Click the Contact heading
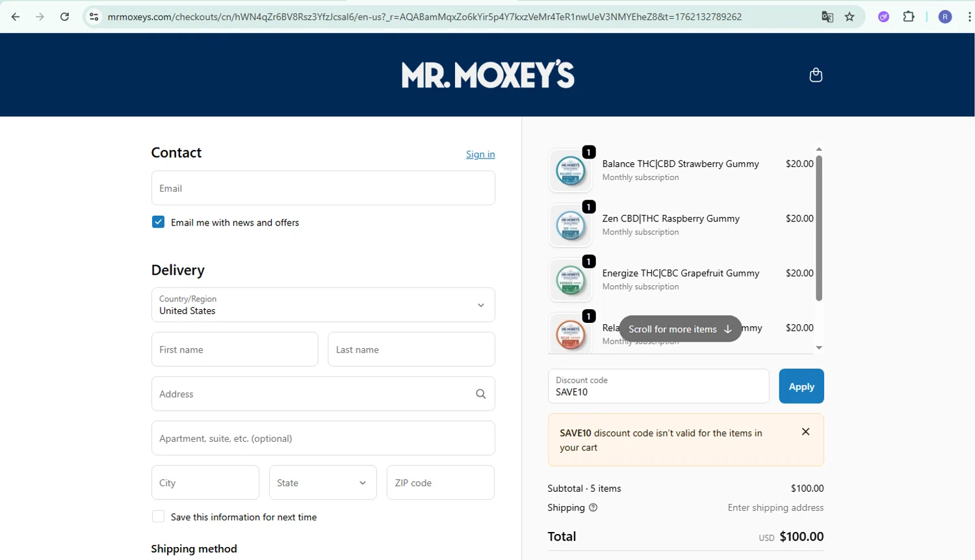Screen dimensions: 975x560 [x=176, y=153]
